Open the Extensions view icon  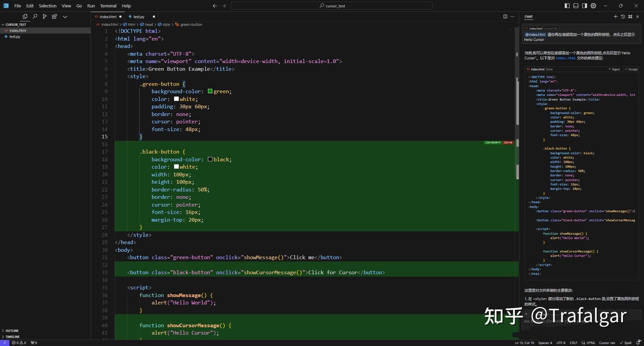55,17
